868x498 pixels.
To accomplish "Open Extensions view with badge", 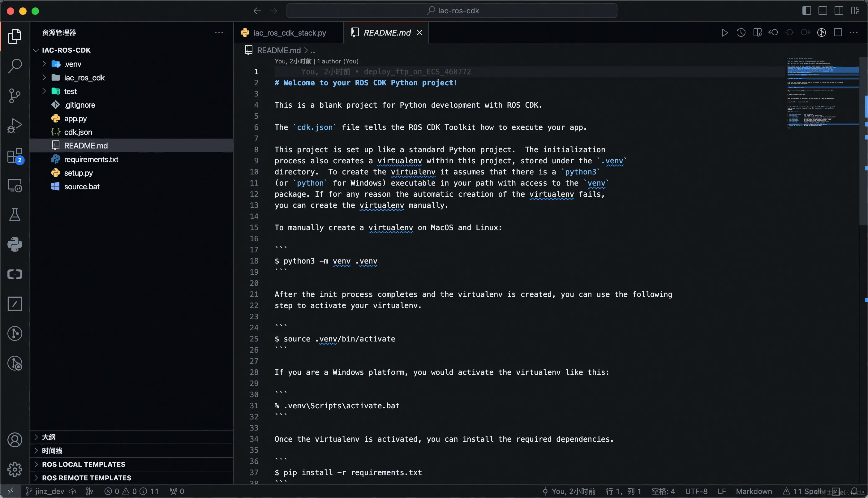I will (15, 156).
